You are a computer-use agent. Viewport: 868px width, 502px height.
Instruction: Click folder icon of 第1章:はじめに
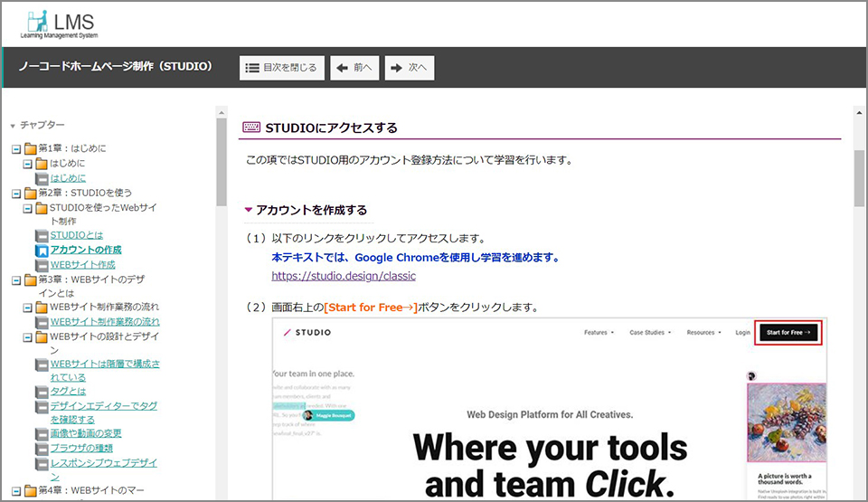tap(30, 148)
